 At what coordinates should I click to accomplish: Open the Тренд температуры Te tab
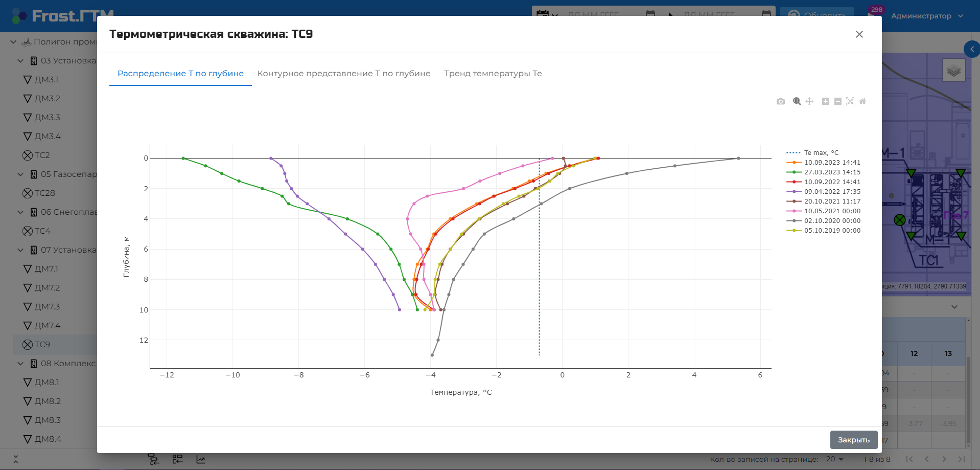(x=493, y=73)
